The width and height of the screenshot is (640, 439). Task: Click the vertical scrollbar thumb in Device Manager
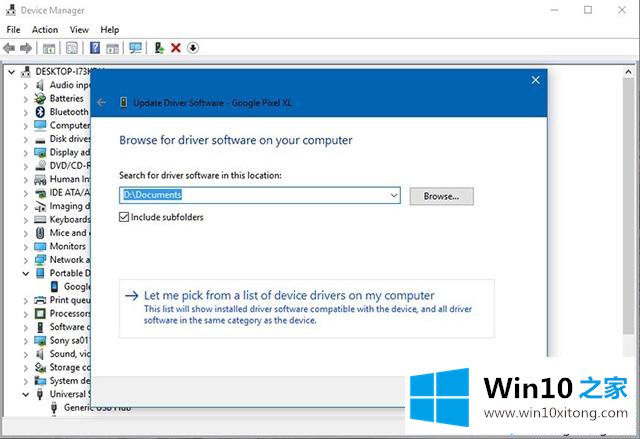click(x=628, y=206)
